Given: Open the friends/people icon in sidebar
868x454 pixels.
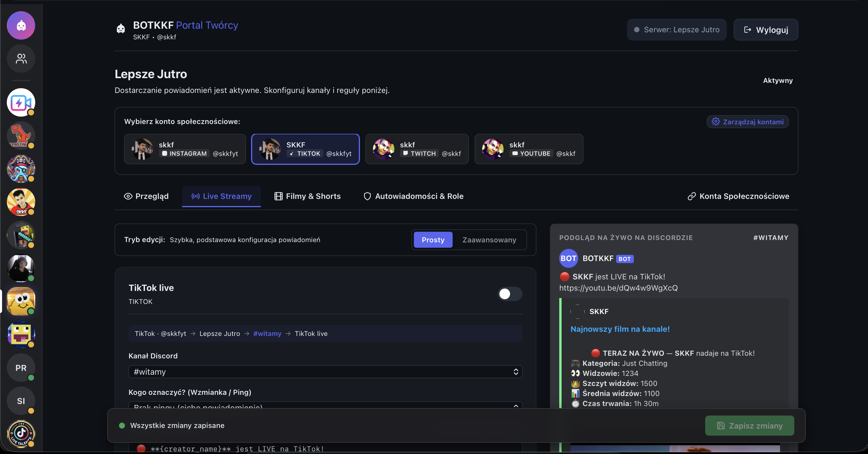Looking at the screenshot, I should [21, 59].
